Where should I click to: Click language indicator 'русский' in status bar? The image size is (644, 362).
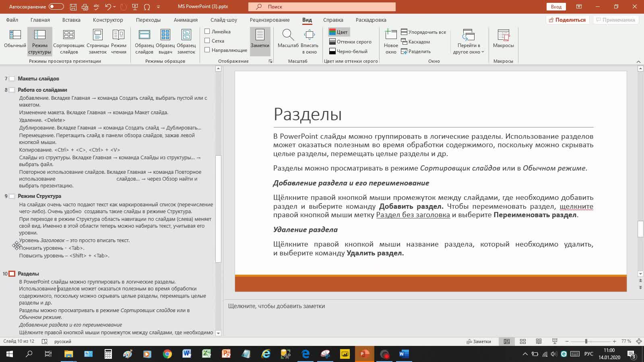tap(63, 341)
